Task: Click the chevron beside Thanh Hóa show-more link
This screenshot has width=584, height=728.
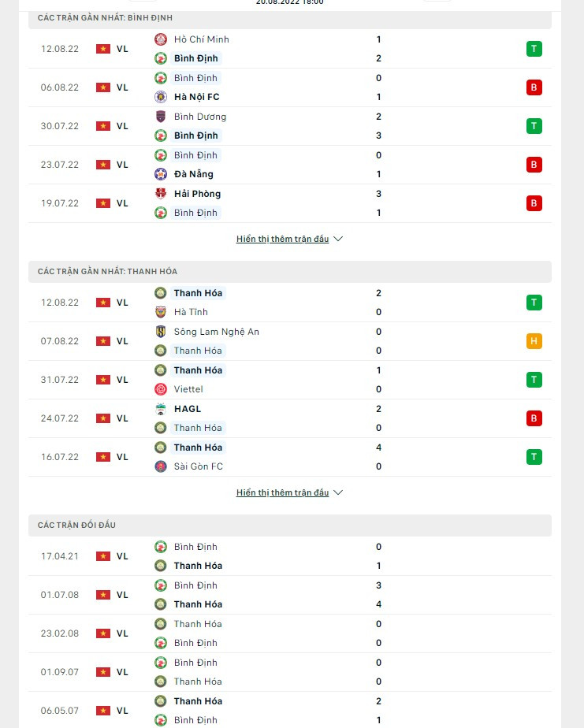Action: pyautogui.click(x=338, y=492)
